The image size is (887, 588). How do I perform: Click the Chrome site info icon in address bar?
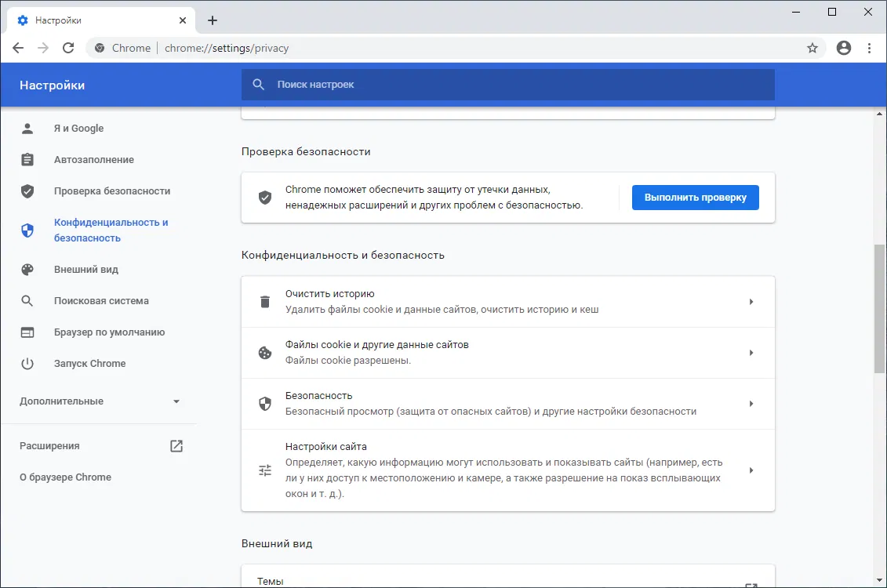(x=100, y=48)
